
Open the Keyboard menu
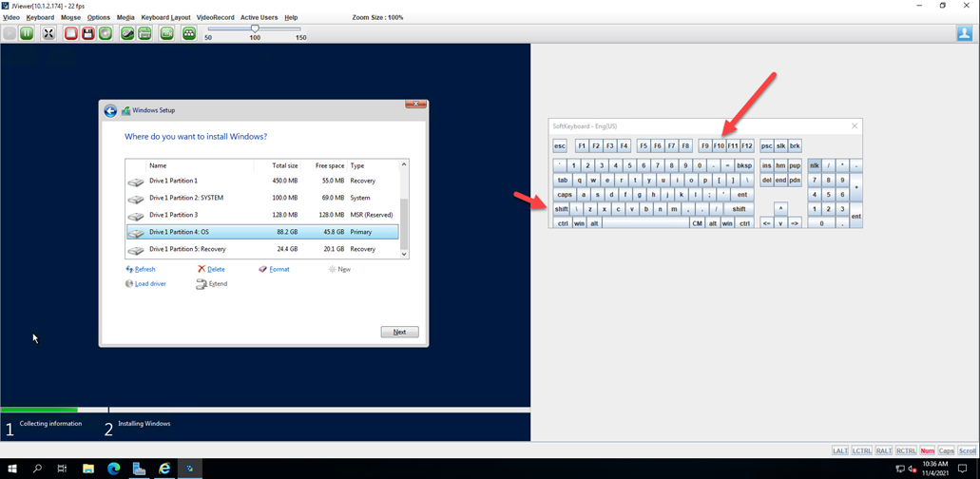(x=40, y=17)
